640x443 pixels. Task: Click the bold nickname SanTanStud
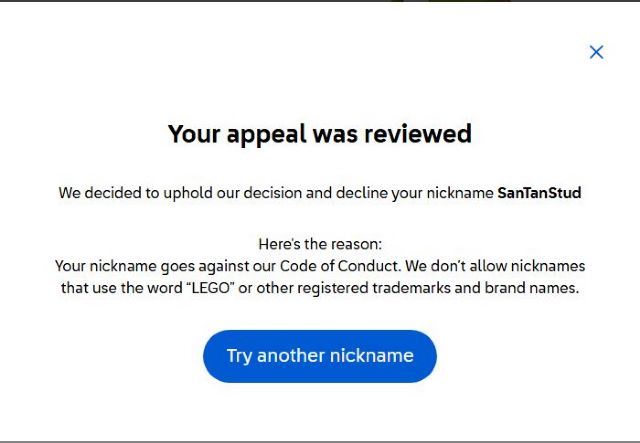[x=539, y=193]
